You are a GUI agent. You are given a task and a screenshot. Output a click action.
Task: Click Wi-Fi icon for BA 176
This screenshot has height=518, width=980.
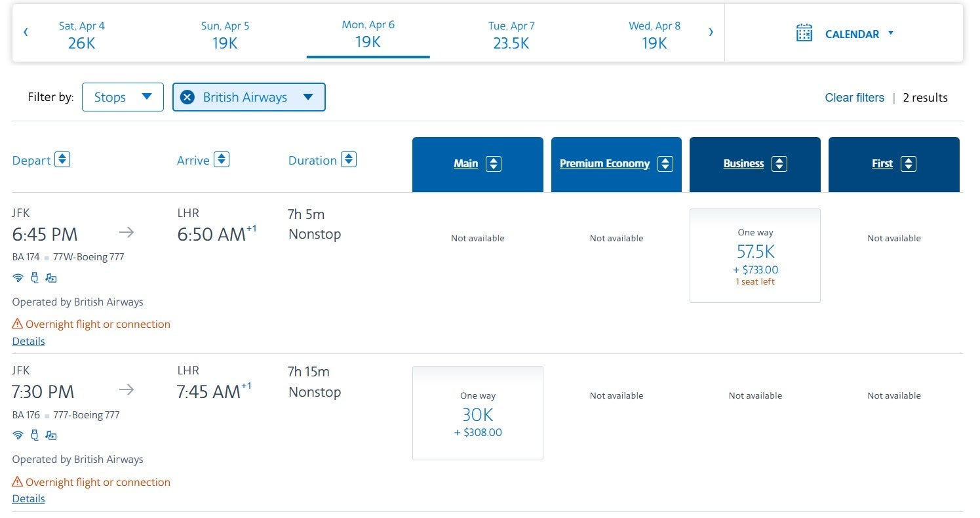pos(18,435)
